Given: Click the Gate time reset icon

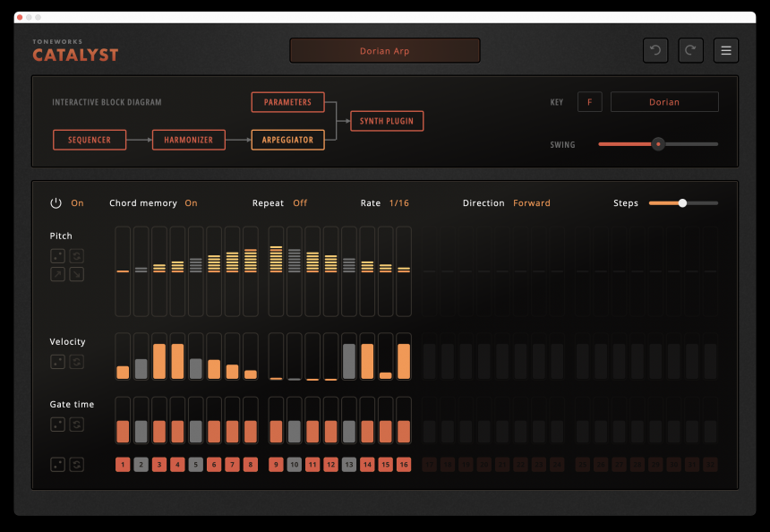Looking at the screenshot, I should [x=76, y=425].
